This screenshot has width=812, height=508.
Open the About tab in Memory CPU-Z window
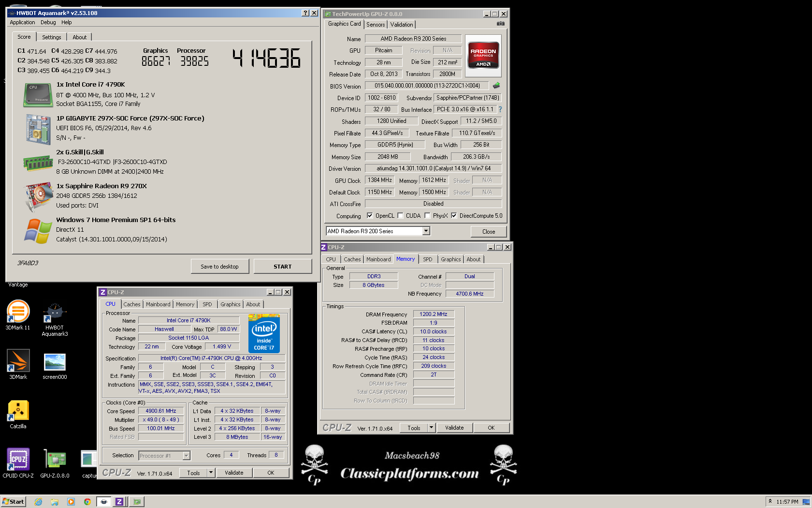474,259
